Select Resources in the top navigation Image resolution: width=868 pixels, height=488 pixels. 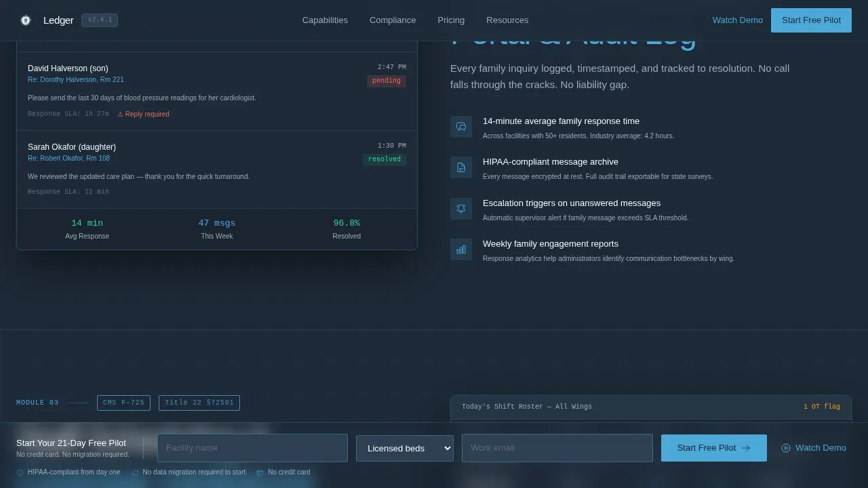(507, 20)
